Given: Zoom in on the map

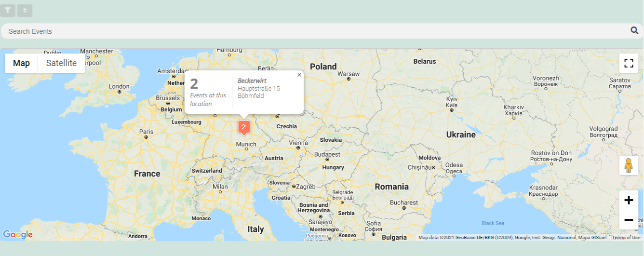Looking at the screenshot, I should [x=629, y=200].
